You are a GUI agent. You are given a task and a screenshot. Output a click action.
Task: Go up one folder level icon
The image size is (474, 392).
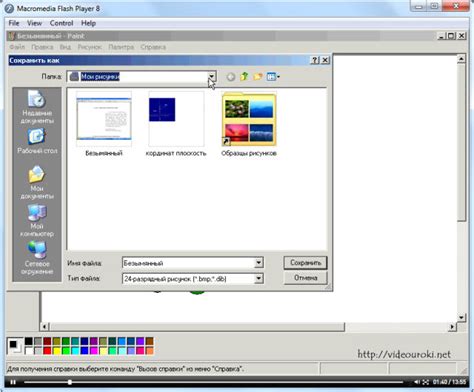pyautogui.click(x=244, y=77)
